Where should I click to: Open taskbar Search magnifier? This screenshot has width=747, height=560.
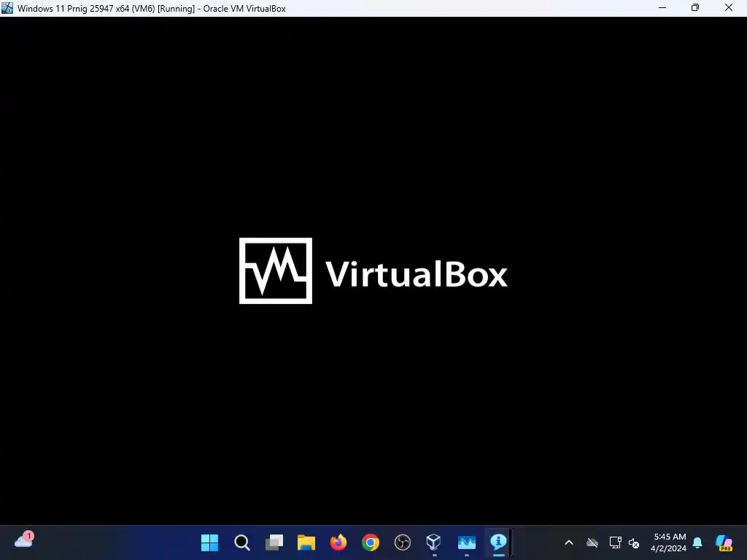click(x=242, y=542)
